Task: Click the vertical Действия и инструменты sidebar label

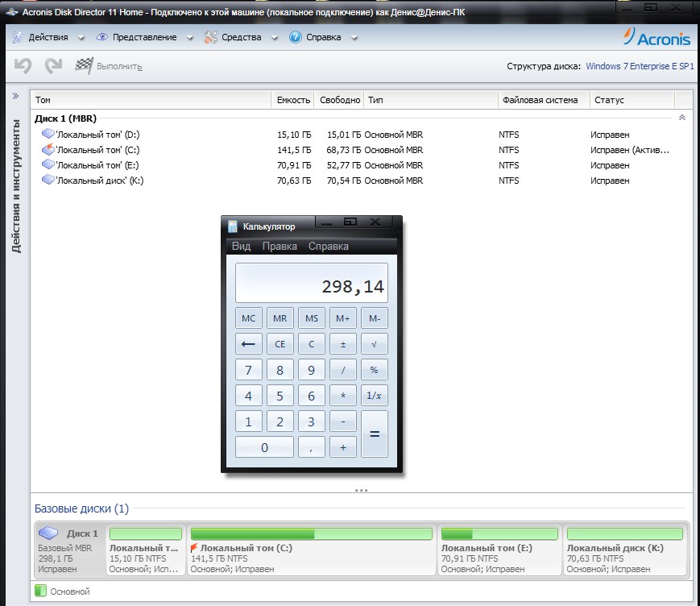Action: click(16, 186)
